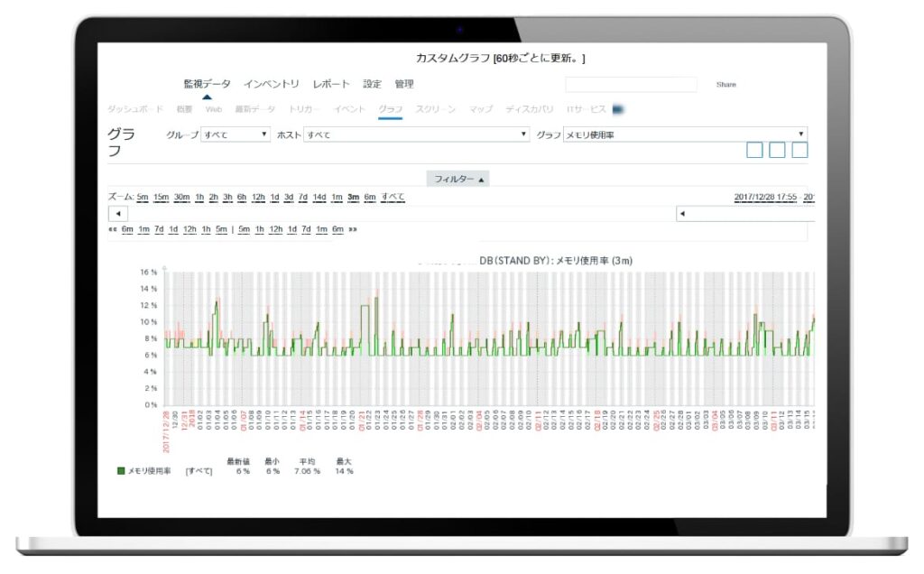The width and height of the screenshot is (924, 574).
Task: Click the first square icon under the graph dropdown
Action: click(x=754, y=150)
